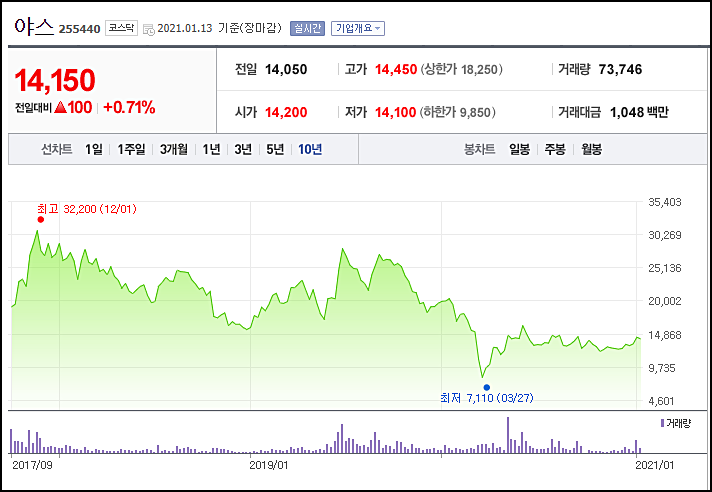
Task: Select the 1주일 line chart period
Action: point(131,149)
